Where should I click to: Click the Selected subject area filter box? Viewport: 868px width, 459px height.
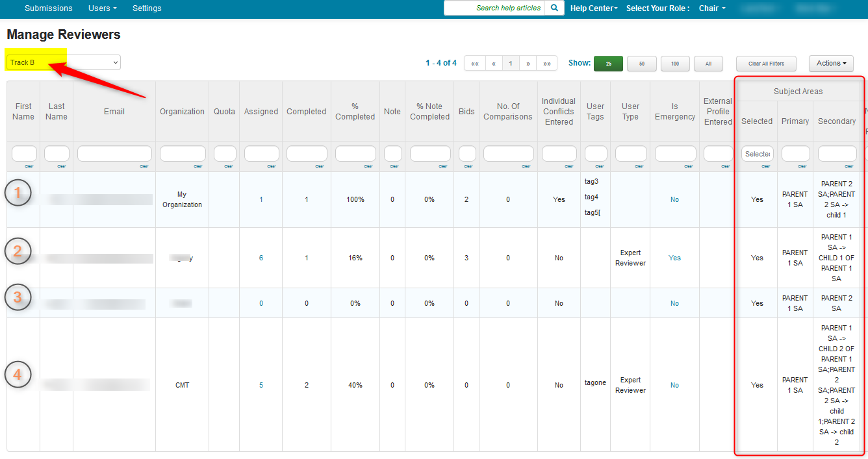758,154
